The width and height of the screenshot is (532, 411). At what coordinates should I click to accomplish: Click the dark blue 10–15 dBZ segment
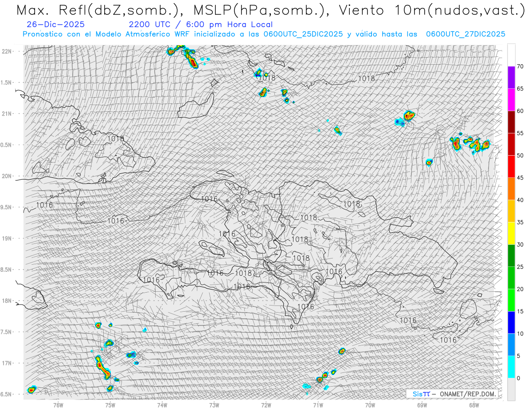click(511, 322)
